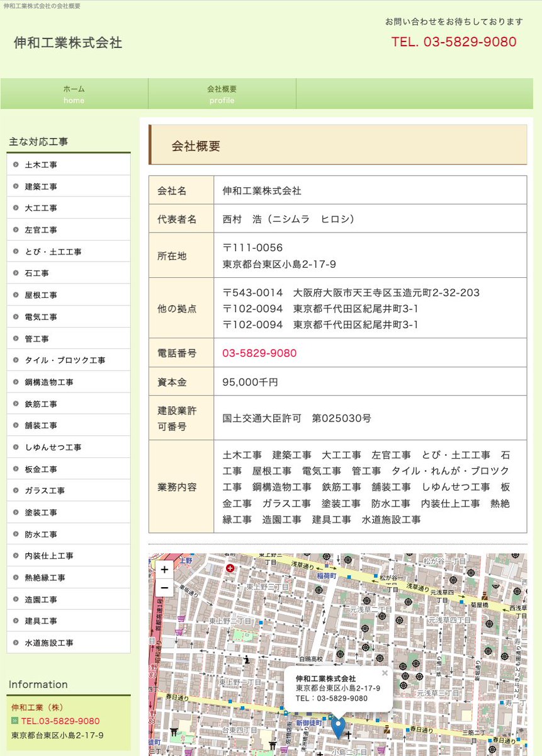Click the TEL. 03-5829-9080 header number
Image resolution: width=542 pixels, height=756 pixels.
pos(454,42)
